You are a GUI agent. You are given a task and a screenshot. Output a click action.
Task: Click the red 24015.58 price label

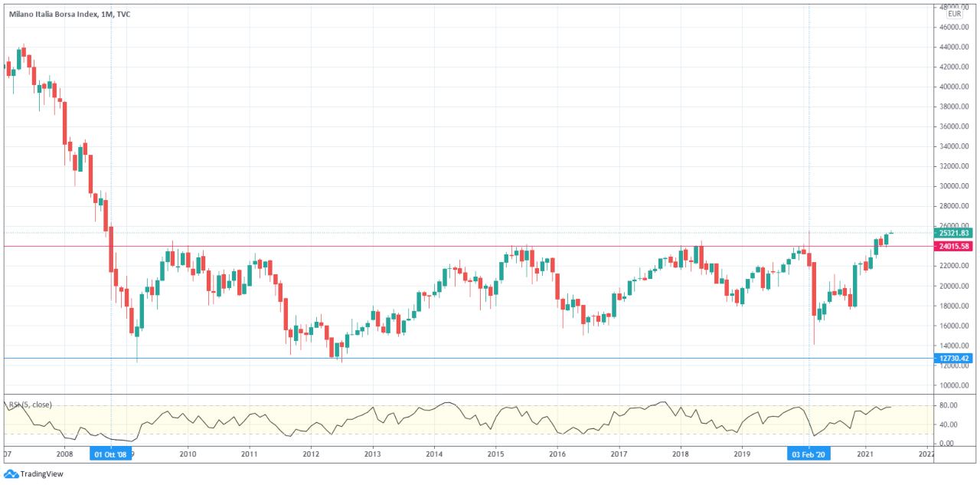coord(954,246)
